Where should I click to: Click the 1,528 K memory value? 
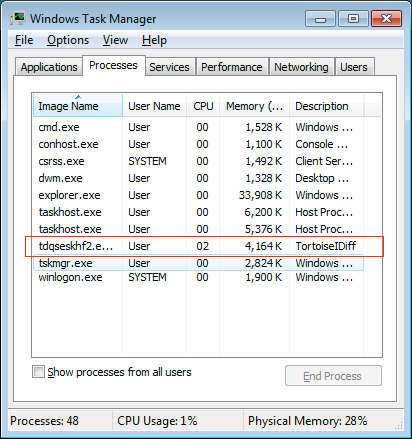264,127
